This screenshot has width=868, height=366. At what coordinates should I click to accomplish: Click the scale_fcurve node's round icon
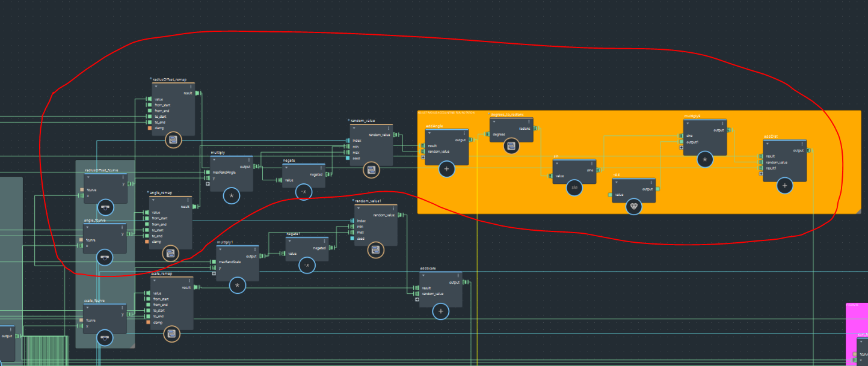tap(105, 337)
